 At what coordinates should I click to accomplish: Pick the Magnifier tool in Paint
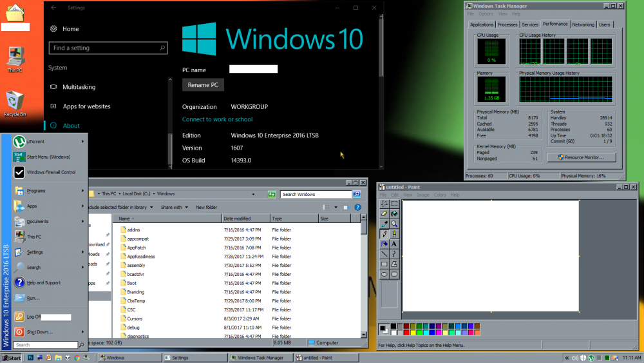click(x=394, y=224)
